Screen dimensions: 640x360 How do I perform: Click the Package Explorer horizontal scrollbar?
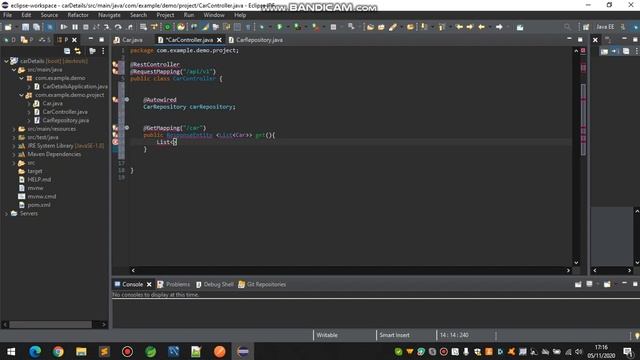coord(51,324)
